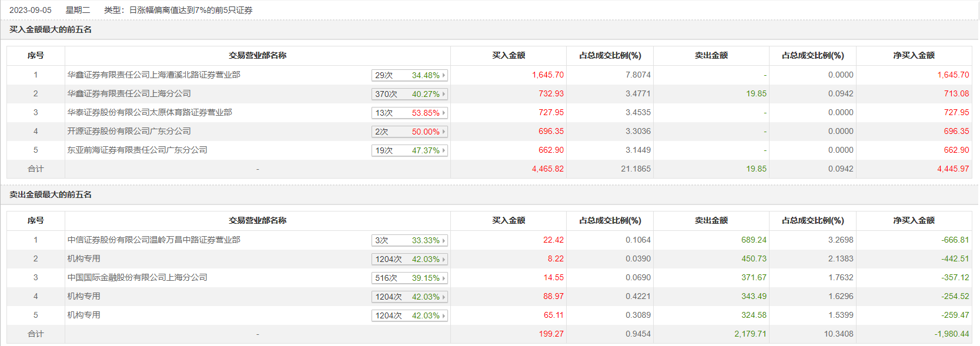
Task: Expand the 516次 39.15% badge
Action: (x=410, y=278)
